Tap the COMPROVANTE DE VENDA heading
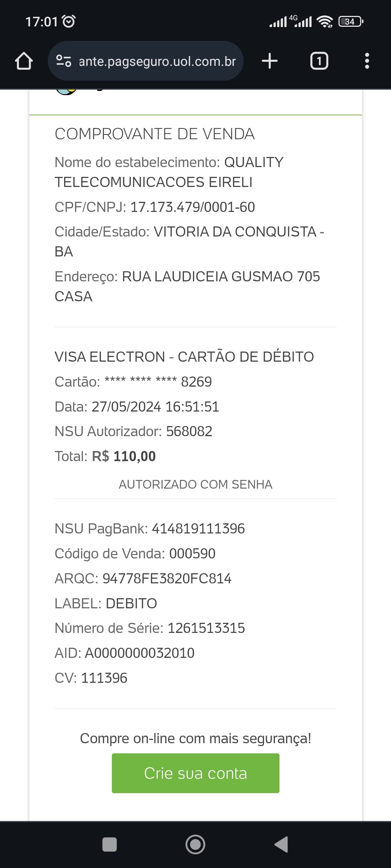 [x=155, y=134]
